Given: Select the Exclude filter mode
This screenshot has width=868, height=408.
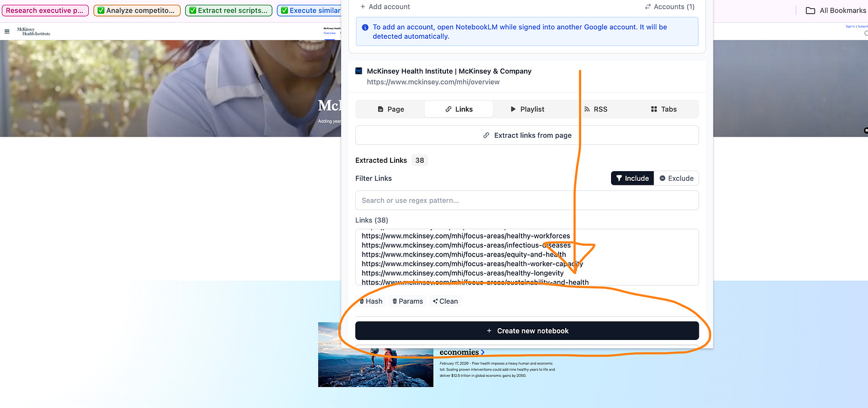Looking at the screenshot, I should pos(676,178).
